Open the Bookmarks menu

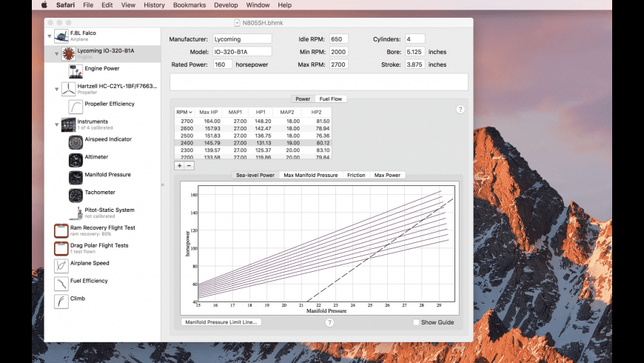[x=189, y=5]
